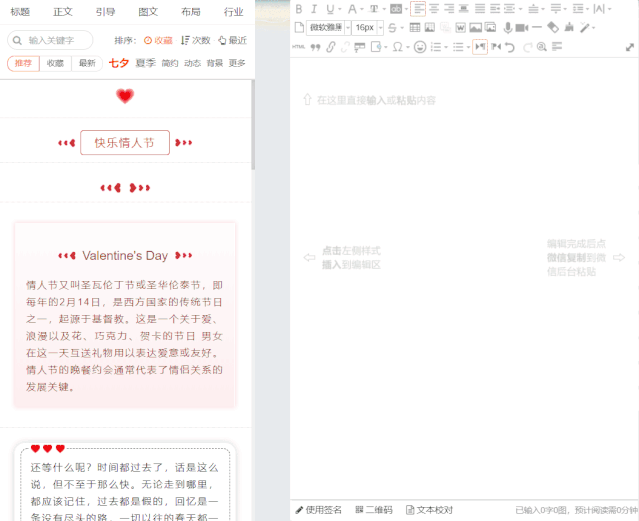The width and height of the screenshot is (639, 521).
Task: Insert a video with the camera icon
Action: pos(522,27)
